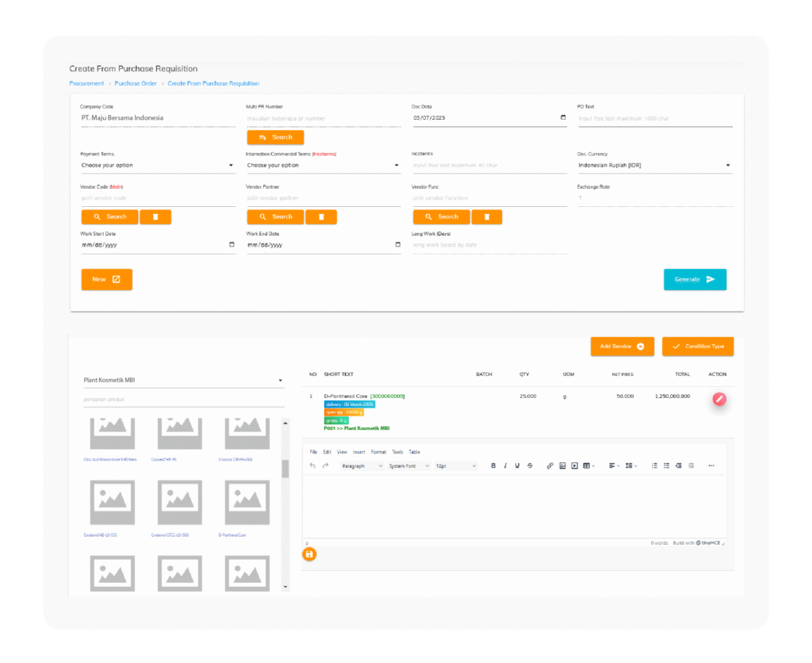Toggle italic text in editor toolbar
Screen dimensions: 812x663
click(505, 466)
